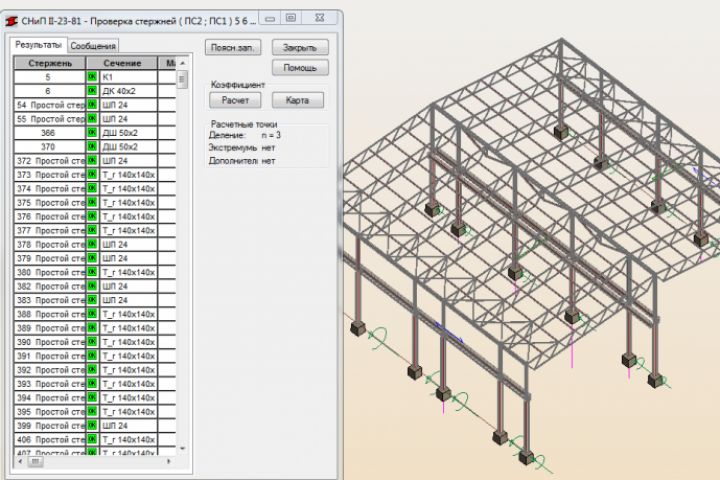Select the ШП 24 section in row 55

pos(128,119)
